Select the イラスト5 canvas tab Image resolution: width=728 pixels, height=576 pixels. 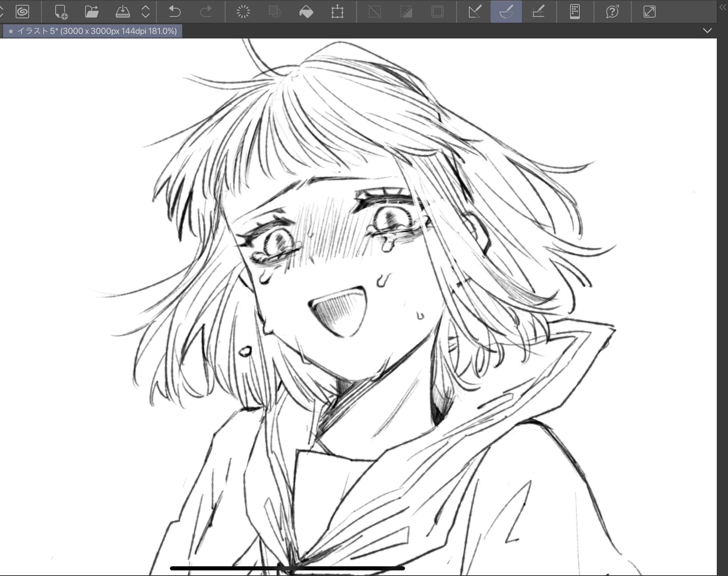(x=93, y=31)
